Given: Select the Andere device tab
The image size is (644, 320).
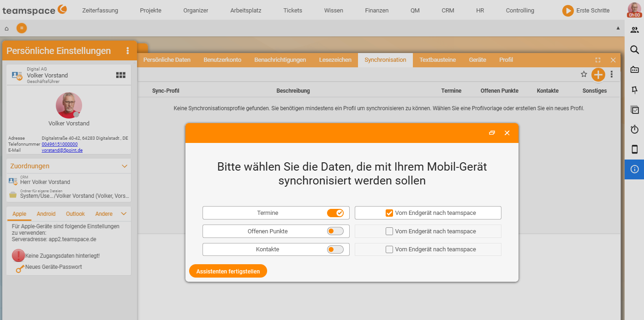Looking at the screenshot, I should tap(104, 214).
